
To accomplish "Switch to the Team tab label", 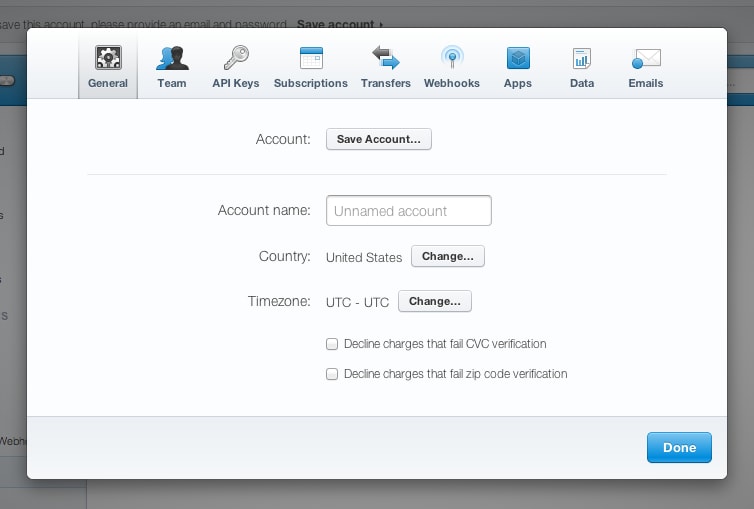I will [172, 83].
